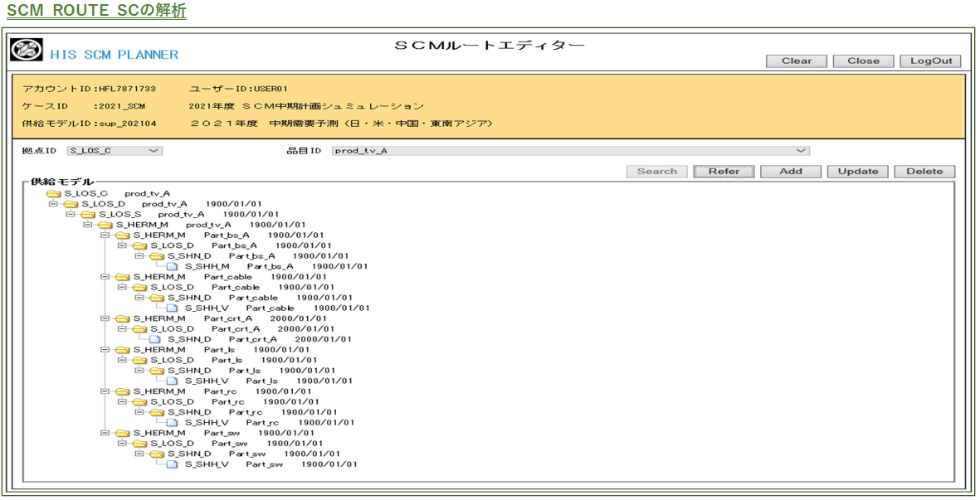Click the LogOut button
Viewport: 980px width, 500px height.
click(x=931, y=61)
